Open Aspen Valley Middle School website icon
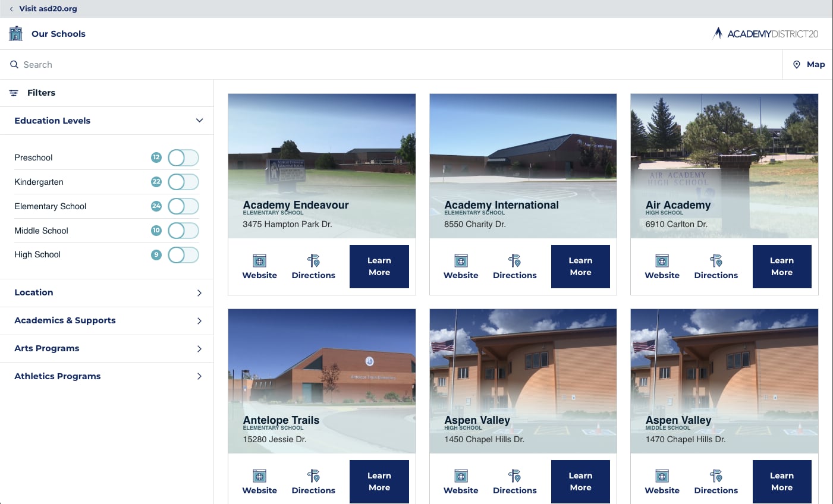This screenshot has width=833, height=504. click(x=662, y=476)
